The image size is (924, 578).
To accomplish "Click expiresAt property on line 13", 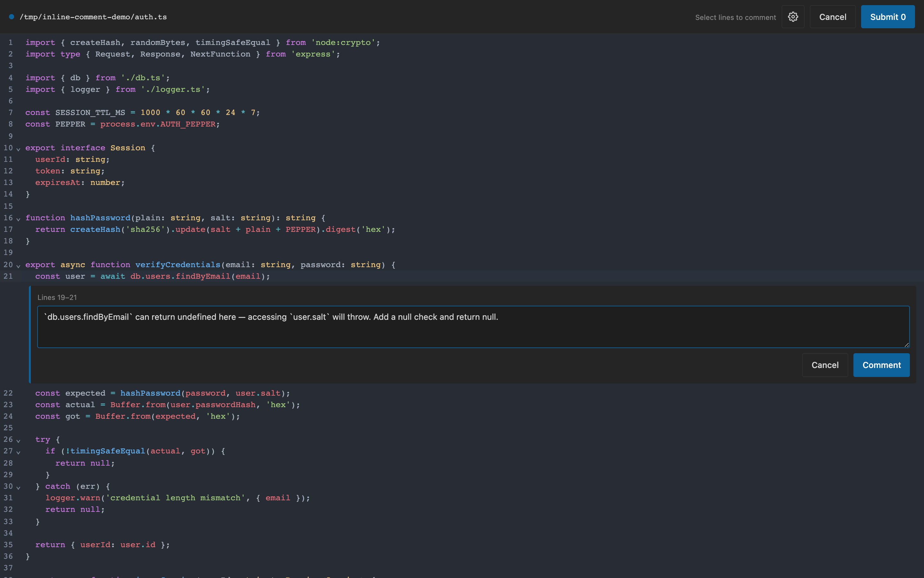I will [x=58, y=182].
